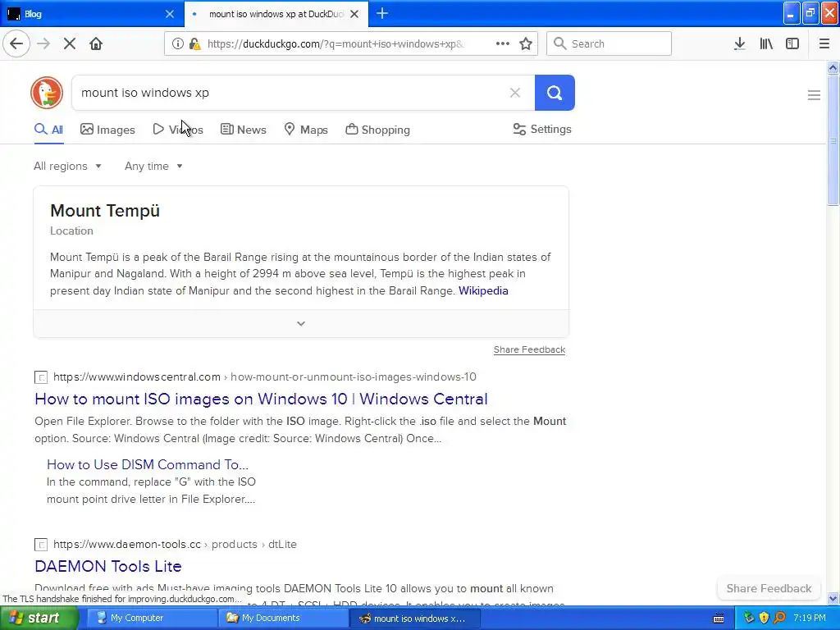Close the Blog tab
840x630 pixels.
click(x=170, y=14)
